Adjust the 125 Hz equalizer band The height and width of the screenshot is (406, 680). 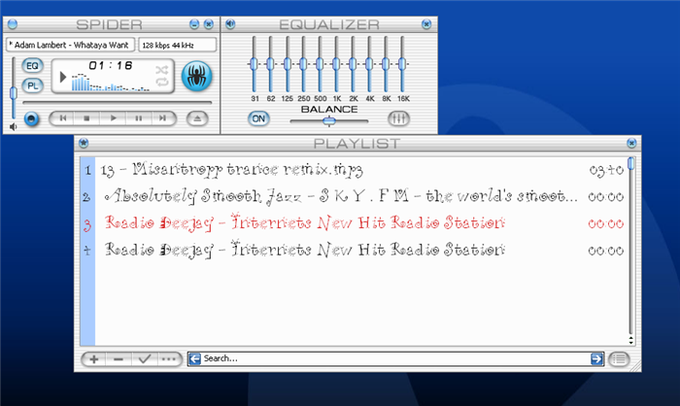pos(287,64)
